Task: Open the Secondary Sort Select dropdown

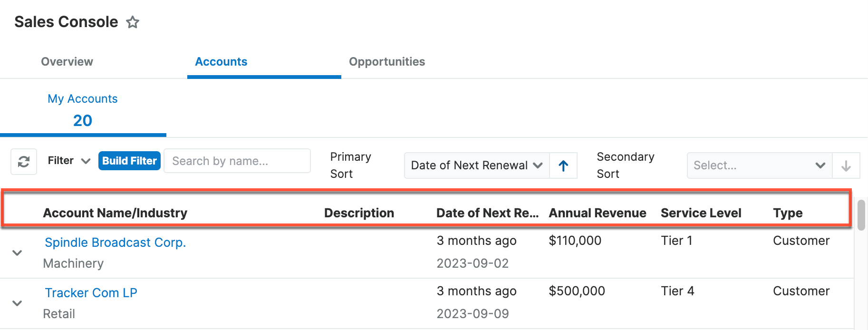Action: click(x=760, y=165)
